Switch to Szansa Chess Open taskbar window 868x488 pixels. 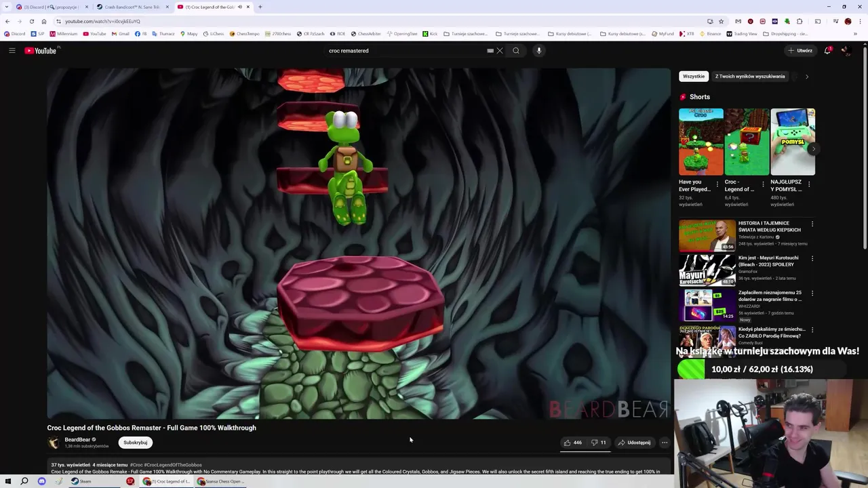(220, 481)
